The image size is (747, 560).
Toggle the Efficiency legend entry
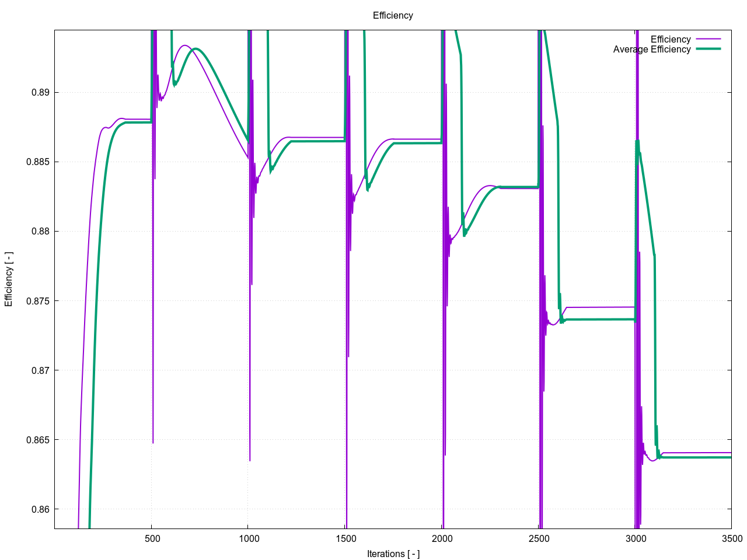[670, 40]
